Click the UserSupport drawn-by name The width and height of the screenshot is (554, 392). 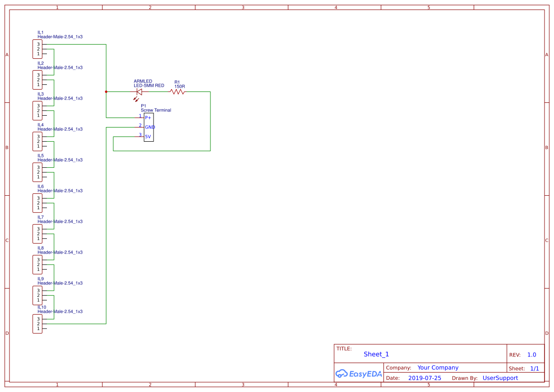[500, 378]
